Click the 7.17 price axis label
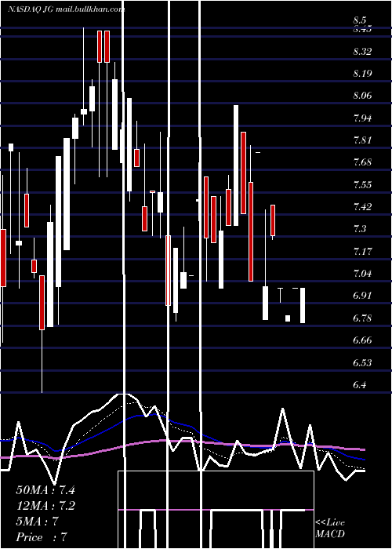Viewport: 392px width, 549px height. [x=362, y=252]
